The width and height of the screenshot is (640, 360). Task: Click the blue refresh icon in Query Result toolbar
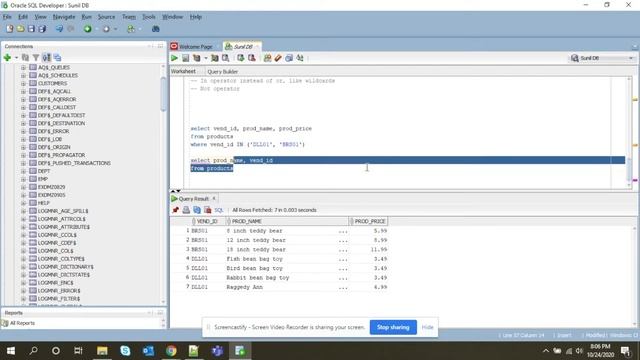197,210
